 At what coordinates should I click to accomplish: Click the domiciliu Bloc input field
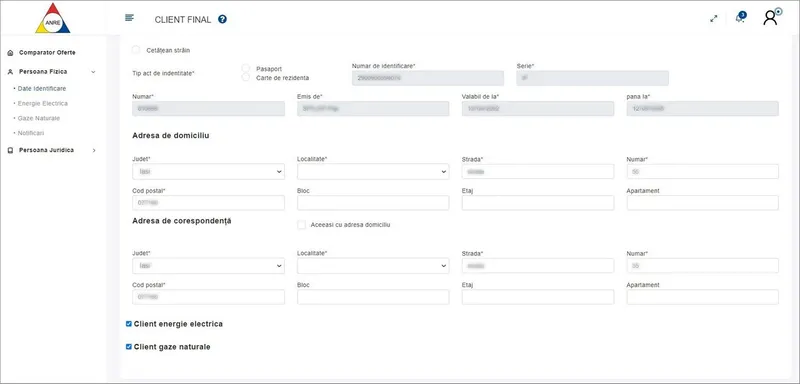pos(373,203)
